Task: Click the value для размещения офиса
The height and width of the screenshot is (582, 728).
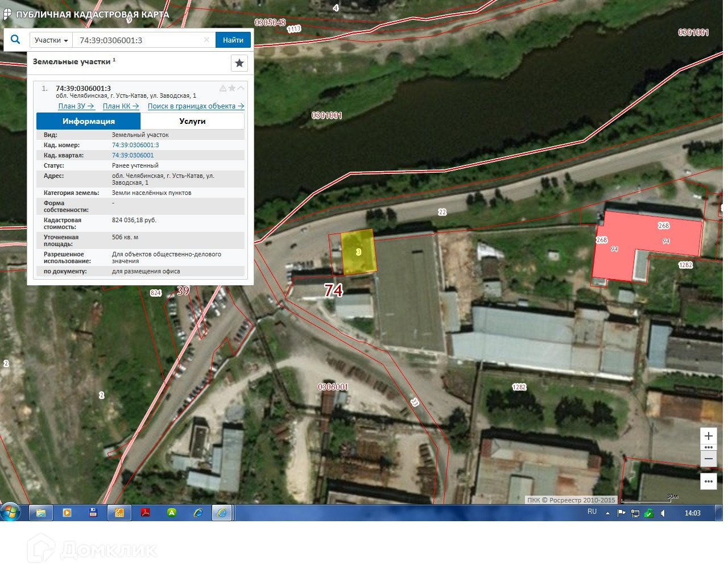Action: (146, 272)
